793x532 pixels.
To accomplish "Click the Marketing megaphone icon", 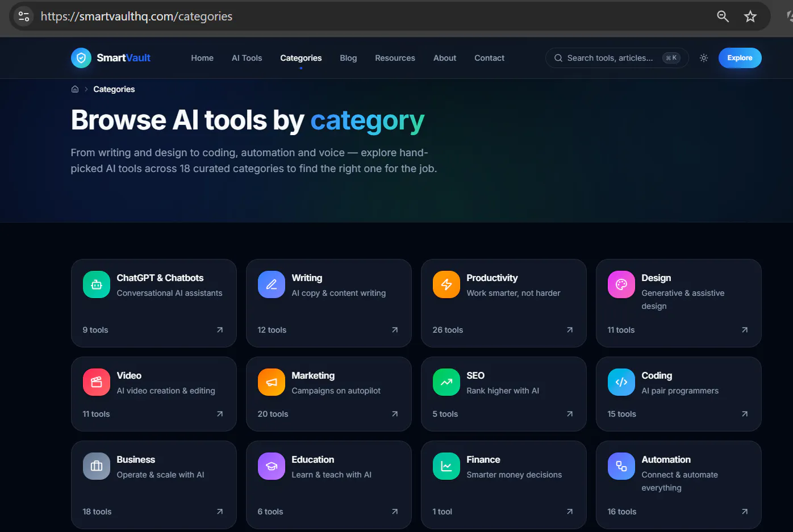I will (272, 382).
